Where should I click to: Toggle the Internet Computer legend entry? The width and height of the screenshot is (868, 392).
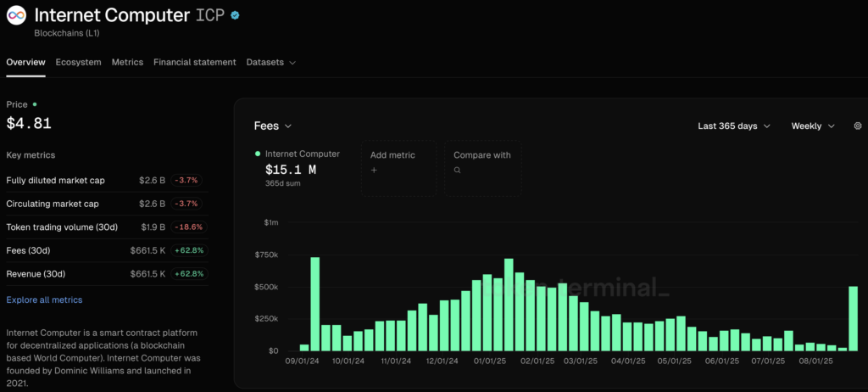[298, 154]
